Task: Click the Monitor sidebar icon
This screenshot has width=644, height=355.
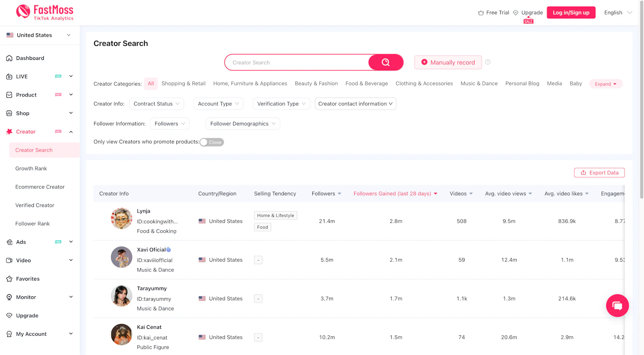Action: [x=9, y=297]
